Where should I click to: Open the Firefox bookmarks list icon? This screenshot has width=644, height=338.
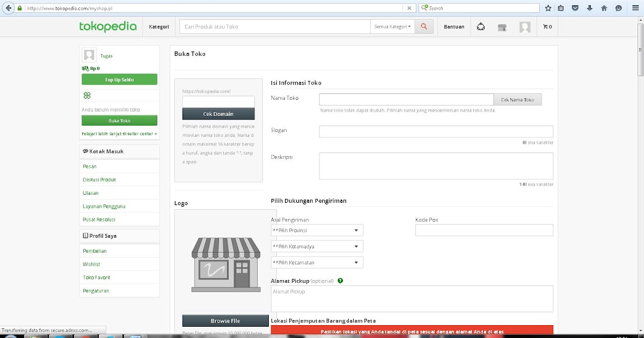pyautogui.click(x=561, y=8)
